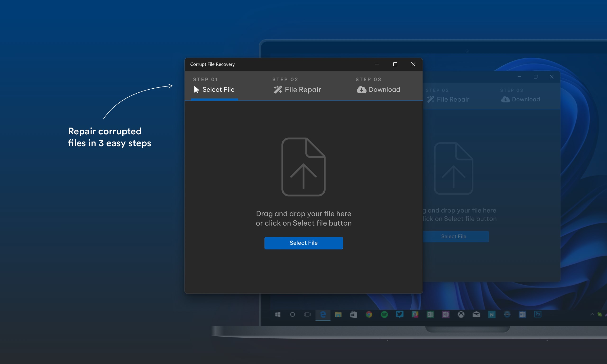Go to Step 03 Download tab
Image resolution: width=607 pixels, height=364 pixels.
[378, 86]
